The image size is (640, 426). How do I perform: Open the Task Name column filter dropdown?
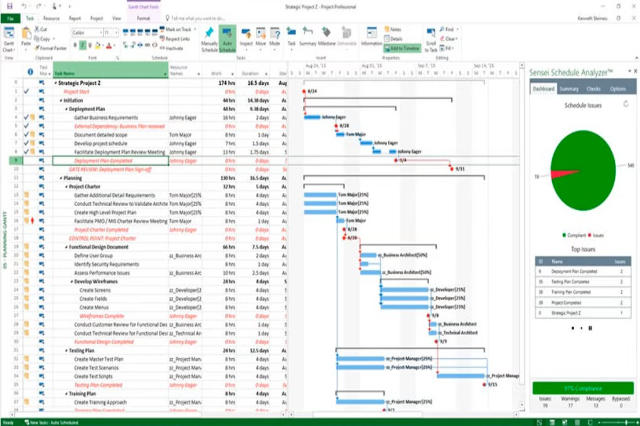[x=164, y=73]
